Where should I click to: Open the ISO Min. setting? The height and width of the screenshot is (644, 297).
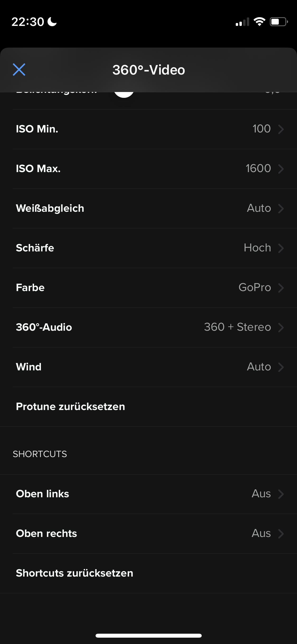pyautogui.click(x=148, y=129)
